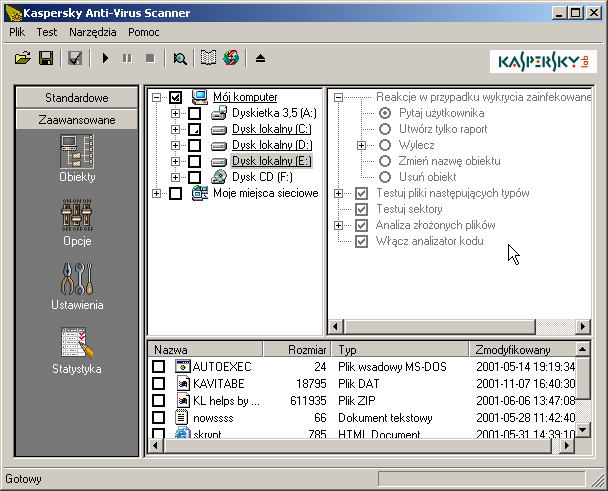The image size is (608, 491).
Task: Click the checkmark toolbar icon
Action: click(x=75, y=59)
